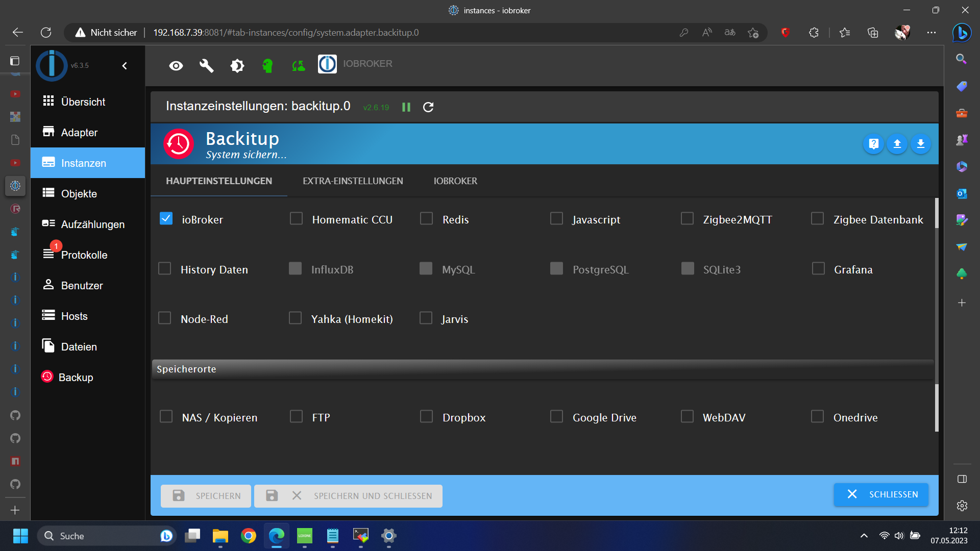Add page to favorites with star icon
Screen dimensions: 980x551
(x=753, y=33)
